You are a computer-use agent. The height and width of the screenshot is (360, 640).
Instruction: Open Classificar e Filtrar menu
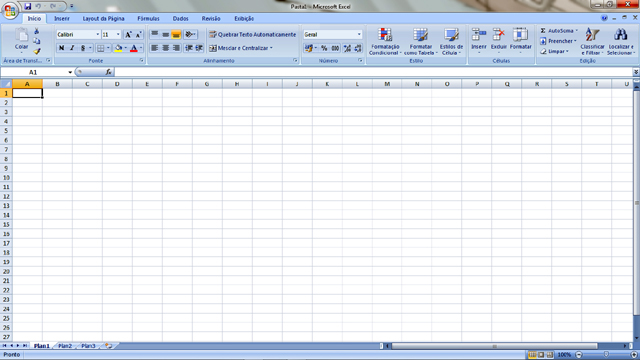(592, 41)
